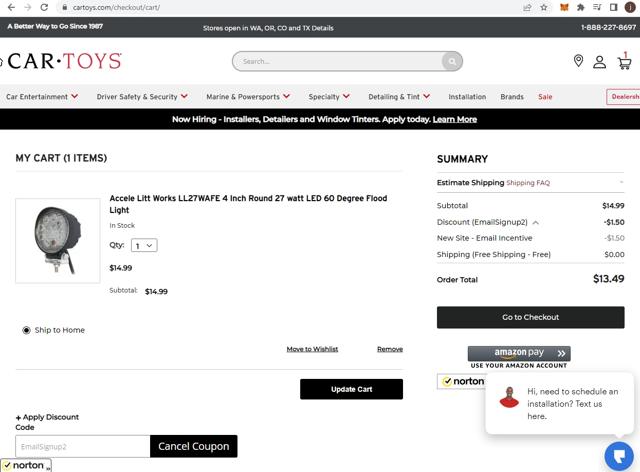
Task: Open the LED flood light product thumbnail
Action: (58, 240)
